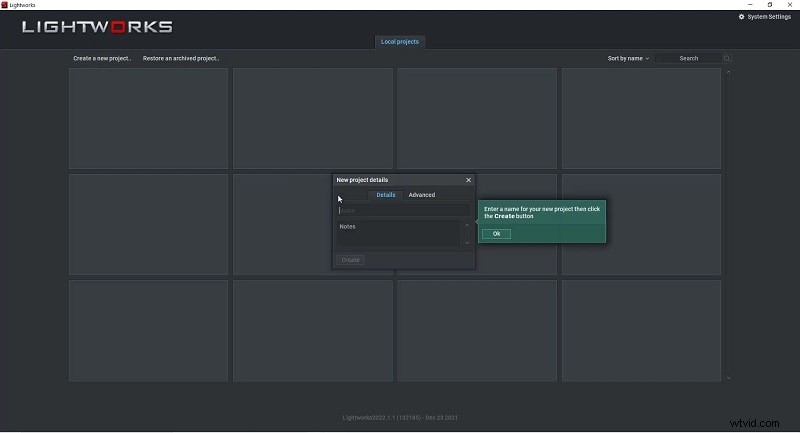Click the Notes scroll down arrow
This screenshot has height=433, width=800.
coord(466,243)
